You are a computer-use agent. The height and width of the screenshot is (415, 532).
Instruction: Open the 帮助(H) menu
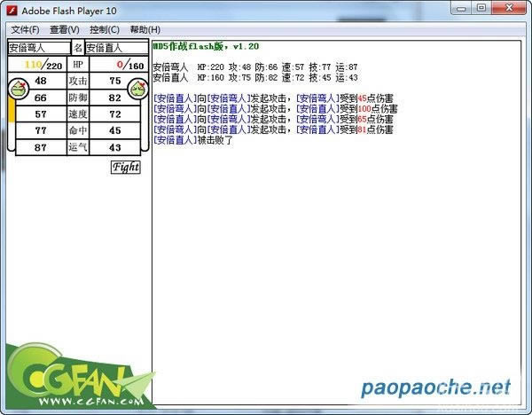[145, 29]
